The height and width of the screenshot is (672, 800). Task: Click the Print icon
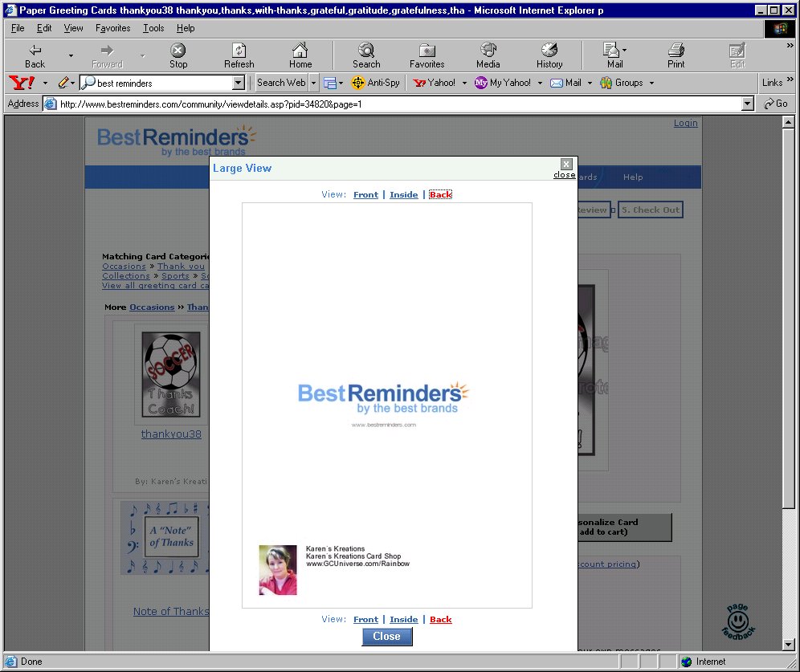click(x=676, y=51)
